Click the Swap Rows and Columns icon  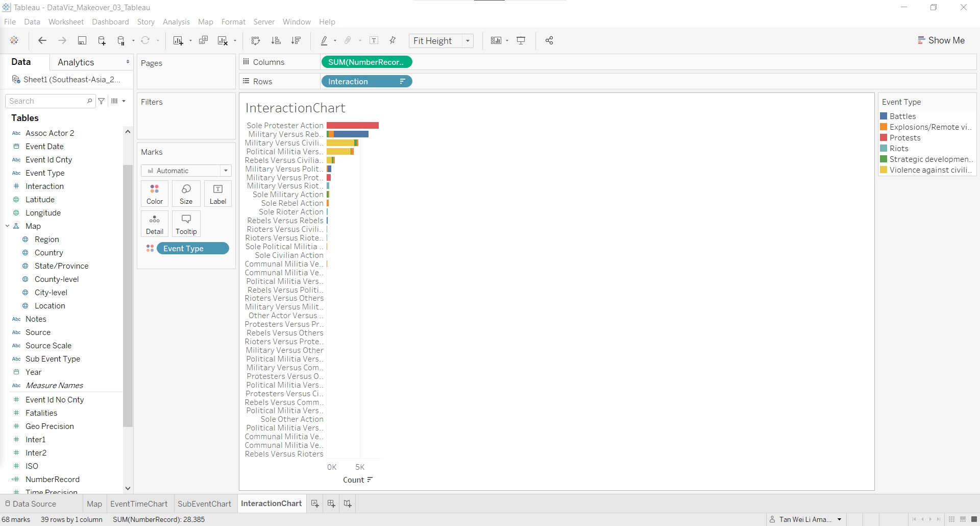coord(256,41)
